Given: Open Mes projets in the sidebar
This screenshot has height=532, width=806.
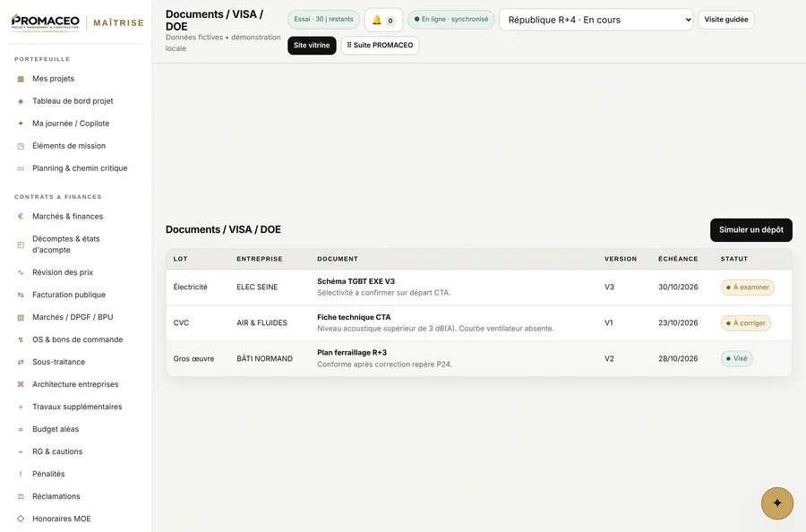Looking at the screenshot, I should click(53, 79).
